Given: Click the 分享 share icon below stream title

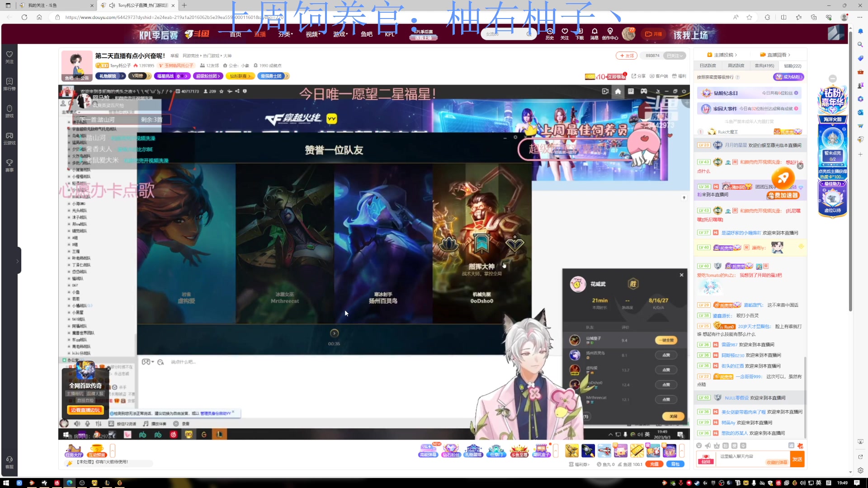Looking at the screenshot, I should pyautogui.click(x=639, y=76).
